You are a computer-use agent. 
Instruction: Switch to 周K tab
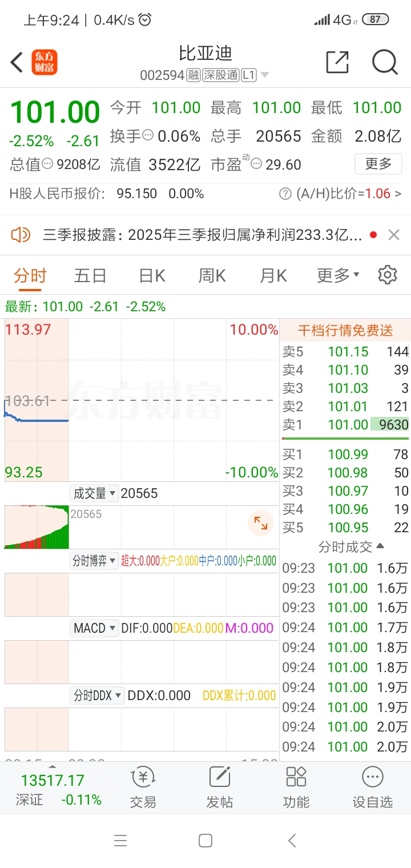tap(212, 275)
